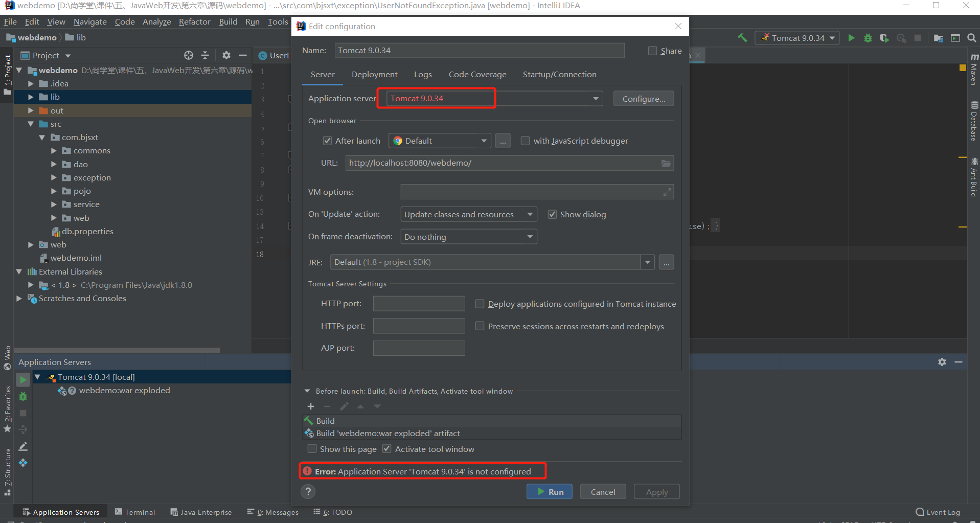Open Application Servers panel settings gear
The image size is (980, 523).
point(942,362)
